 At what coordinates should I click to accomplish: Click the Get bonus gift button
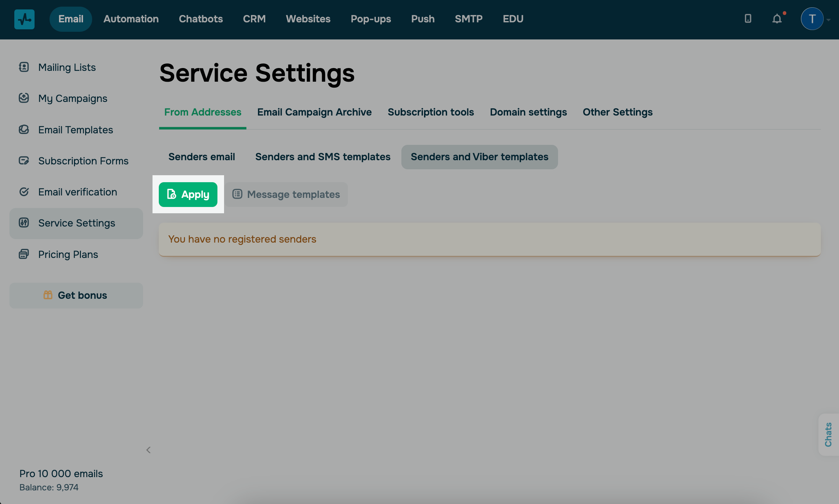point(76,295)
